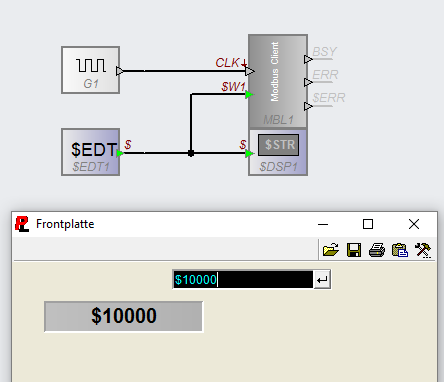The image size is (444, 382).
Task: Click the save floppy disk icon
Action: pos(354,250)
